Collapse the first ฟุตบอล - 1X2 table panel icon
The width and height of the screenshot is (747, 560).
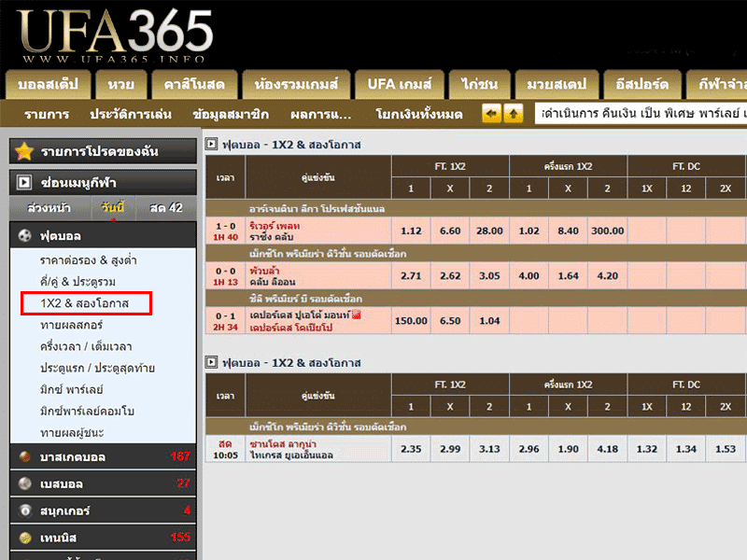click(212, 144)
